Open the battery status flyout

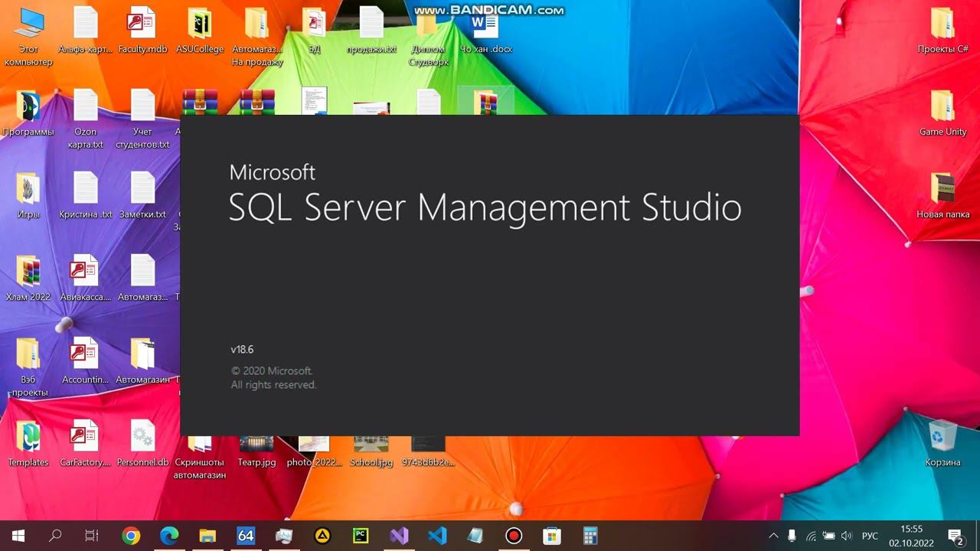828,536
